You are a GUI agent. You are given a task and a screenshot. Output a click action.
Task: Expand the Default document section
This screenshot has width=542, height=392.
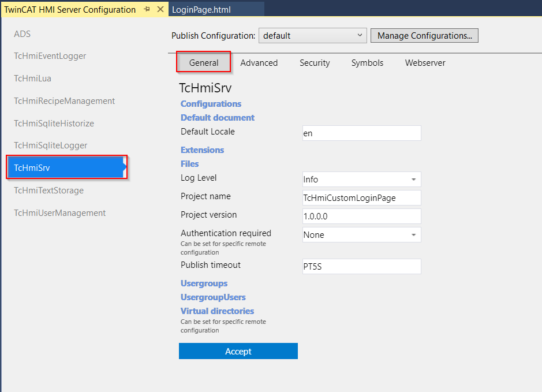tap(218, 118)
